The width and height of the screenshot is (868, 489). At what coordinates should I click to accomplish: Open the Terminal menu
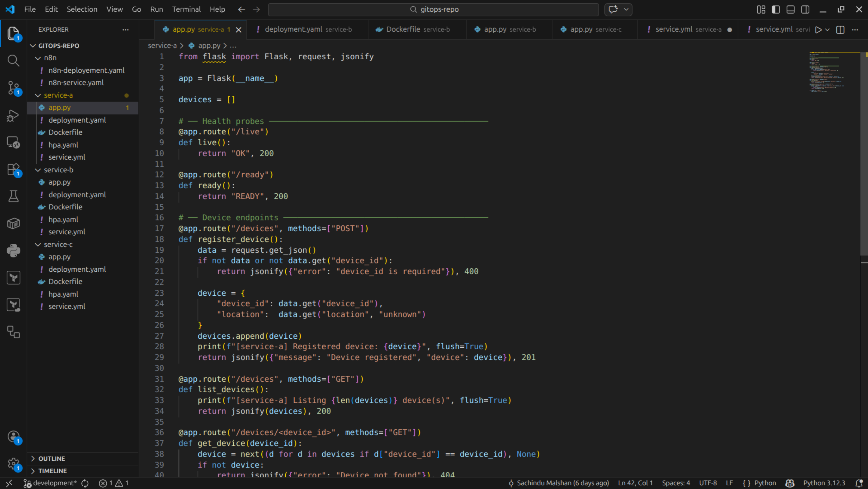[186, 9]
